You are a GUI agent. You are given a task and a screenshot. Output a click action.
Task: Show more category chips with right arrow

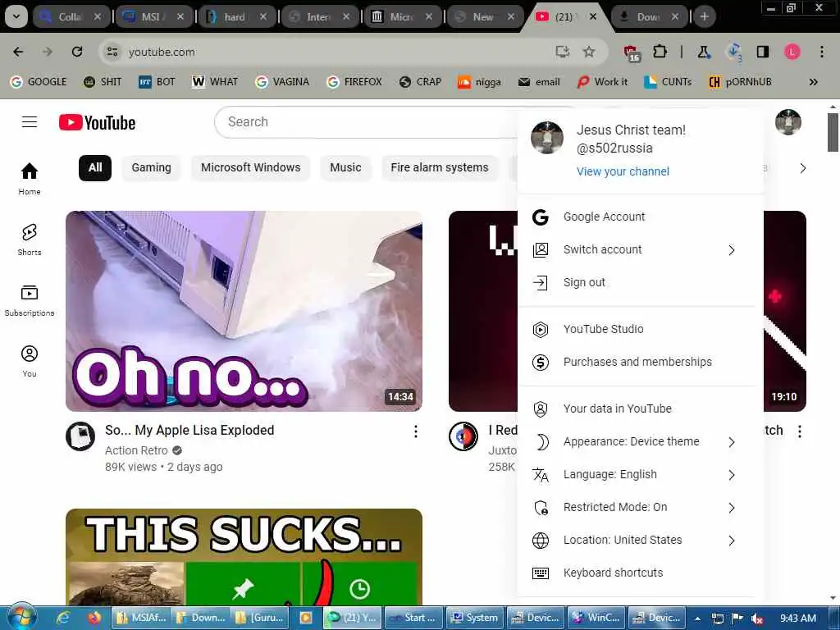(802, 168)
